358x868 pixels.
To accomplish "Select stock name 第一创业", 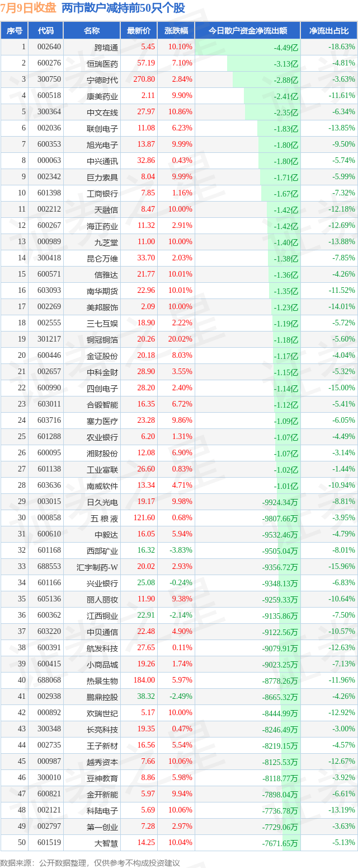I will (x=102, y=827).
